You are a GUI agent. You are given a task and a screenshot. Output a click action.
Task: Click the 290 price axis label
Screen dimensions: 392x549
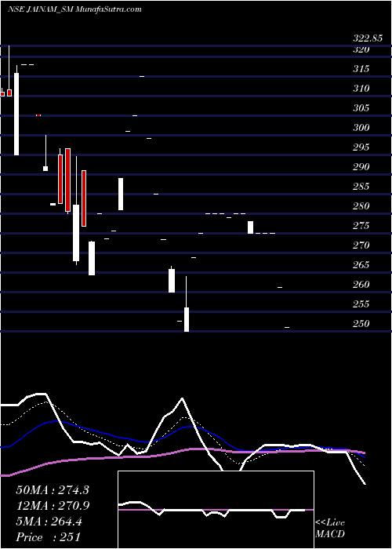pyautogui.click(x=361, y=167)
